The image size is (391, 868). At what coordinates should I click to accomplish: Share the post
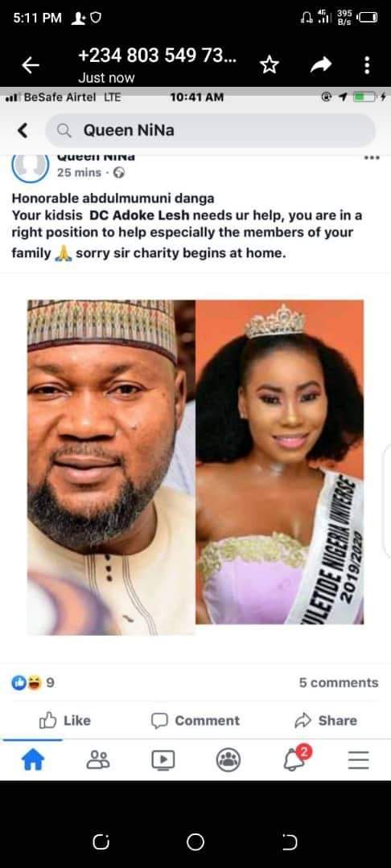[x=326, y=720]
